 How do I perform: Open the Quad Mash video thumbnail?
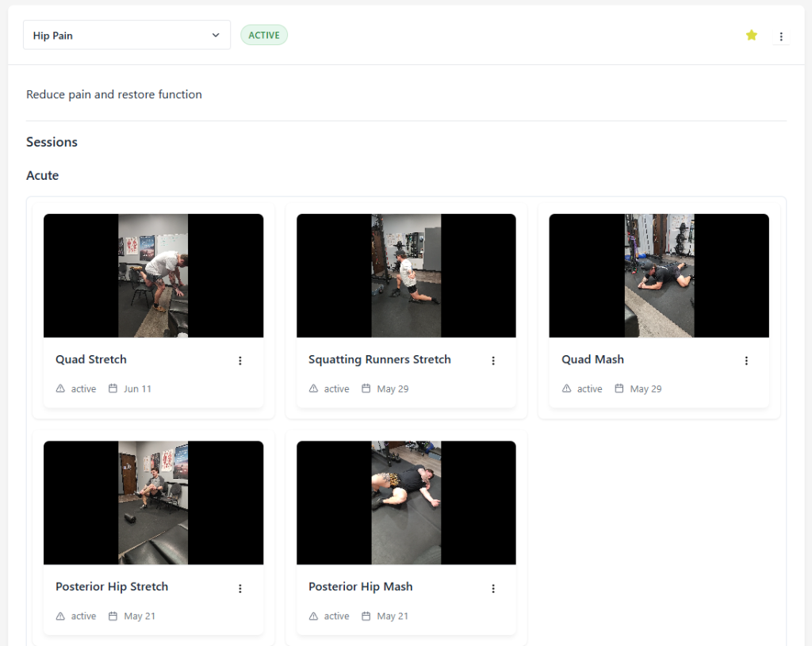[659, 275]
